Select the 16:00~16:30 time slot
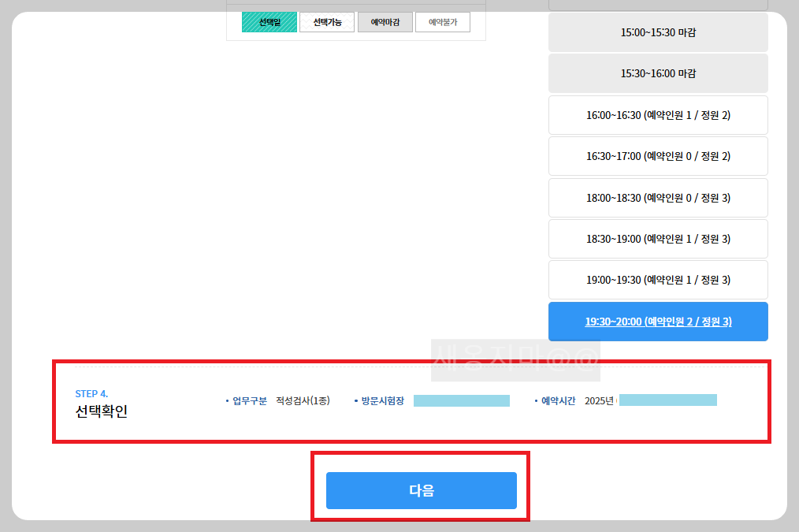Image resolution: width=799 pixels, height=532 pixels. (658, 114)
